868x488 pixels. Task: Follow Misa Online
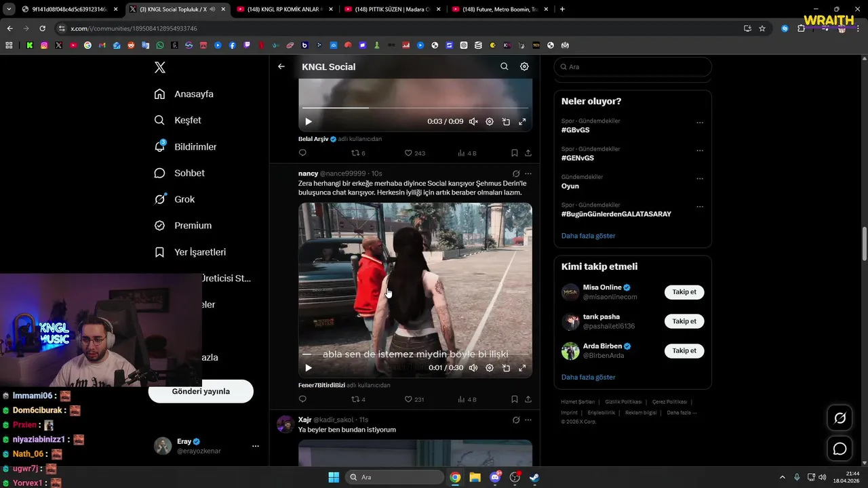[684, 292]
